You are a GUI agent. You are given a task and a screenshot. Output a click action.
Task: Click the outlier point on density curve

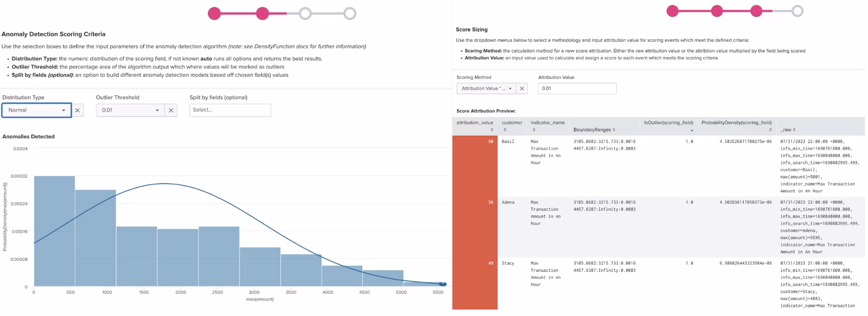coord(443,284)
